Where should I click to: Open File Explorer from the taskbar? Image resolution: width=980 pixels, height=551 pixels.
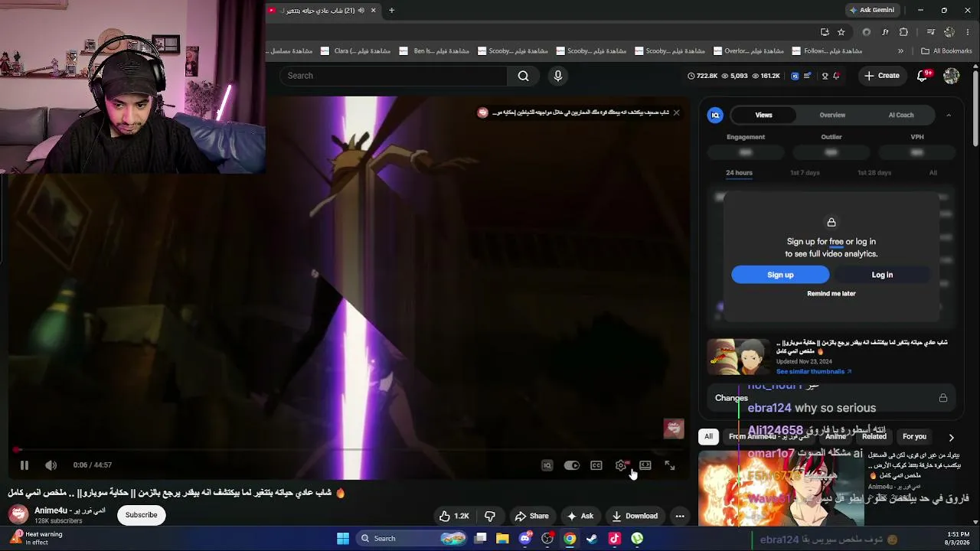tap(502, 539)
